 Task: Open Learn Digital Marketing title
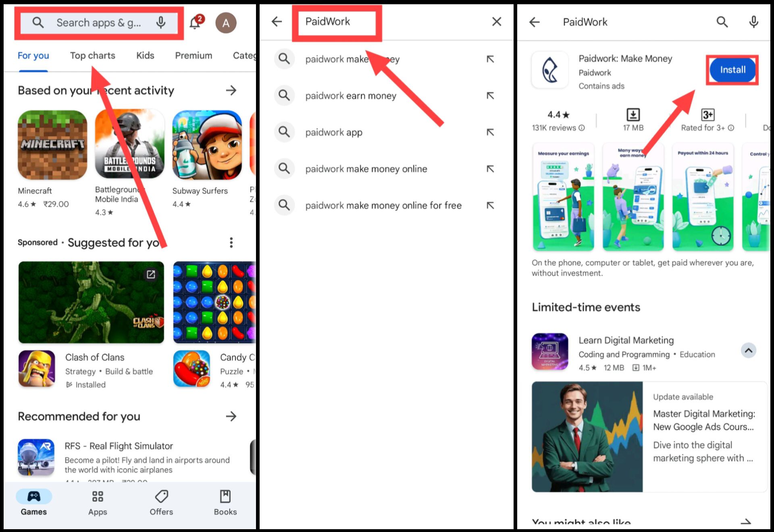tap(626, 341)
